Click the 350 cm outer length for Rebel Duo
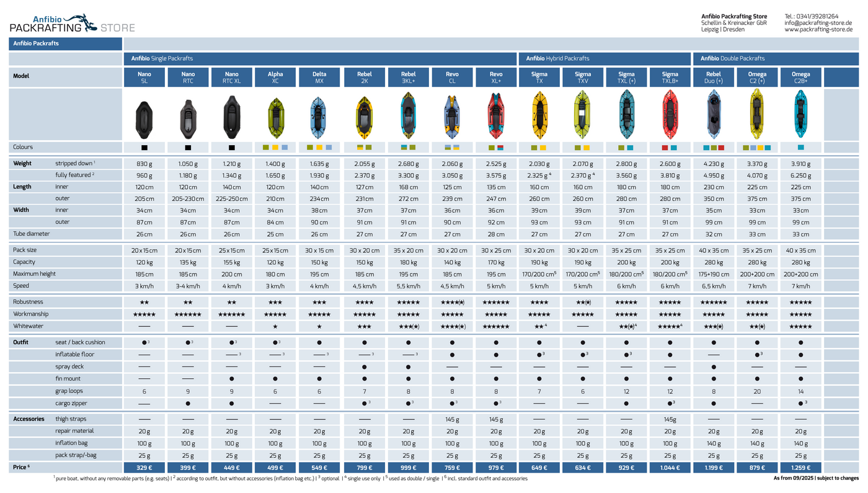 click(714, 199)
